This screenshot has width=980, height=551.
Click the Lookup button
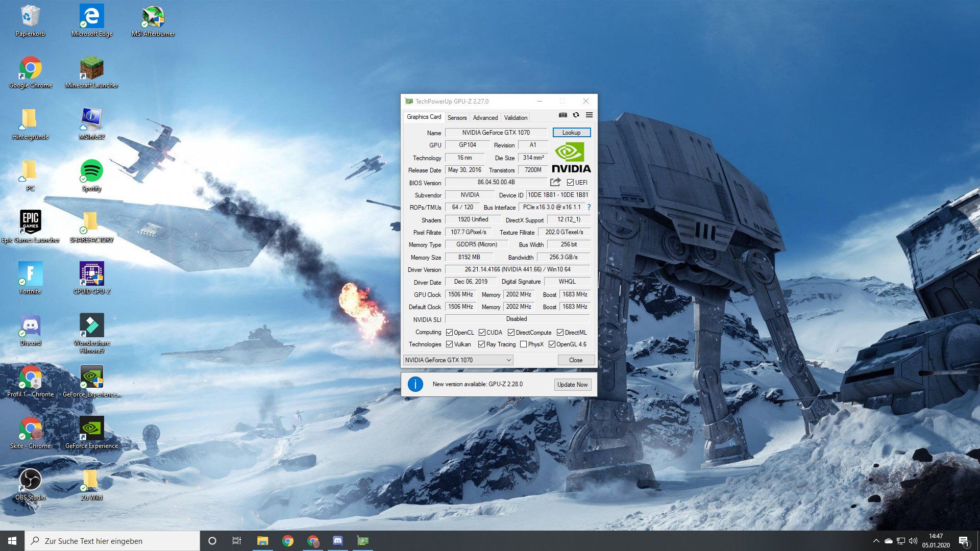tap(571, 133)
